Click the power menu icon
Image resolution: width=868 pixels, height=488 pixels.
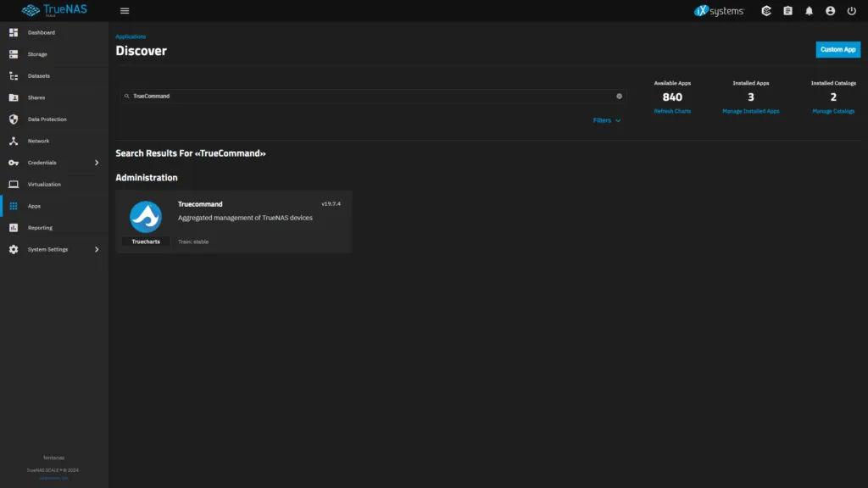pos(853,11)
